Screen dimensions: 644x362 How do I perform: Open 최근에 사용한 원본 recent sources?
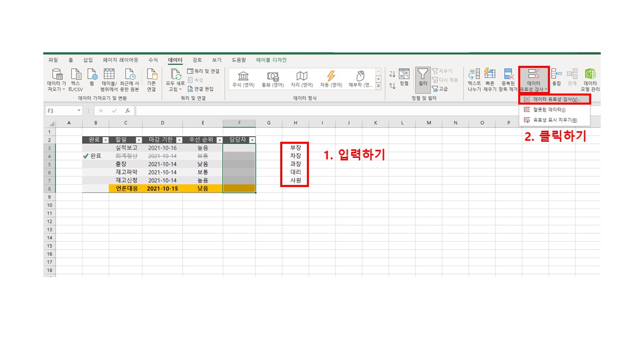coord(129,79)
